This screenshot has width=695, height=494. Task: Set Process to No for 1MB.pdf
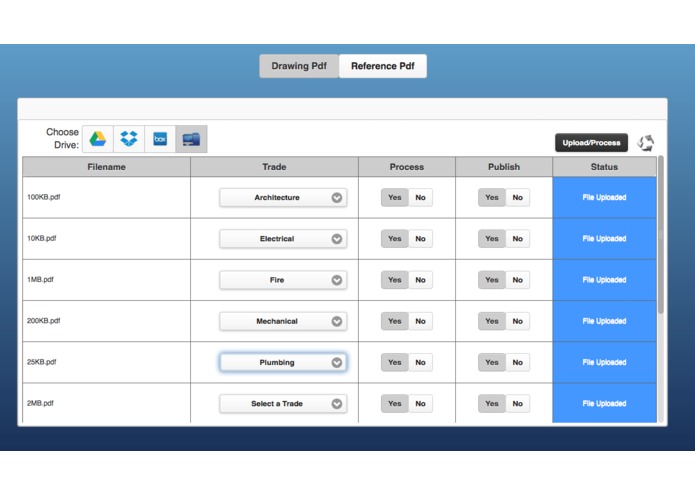(420, 280)
